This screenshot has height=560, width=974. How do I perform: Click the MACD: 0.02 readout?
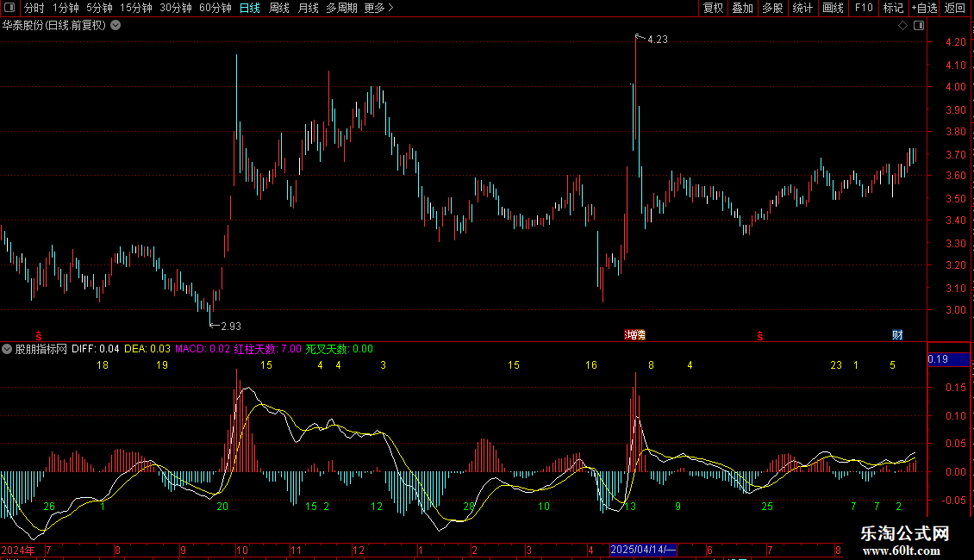click(203, 349)
